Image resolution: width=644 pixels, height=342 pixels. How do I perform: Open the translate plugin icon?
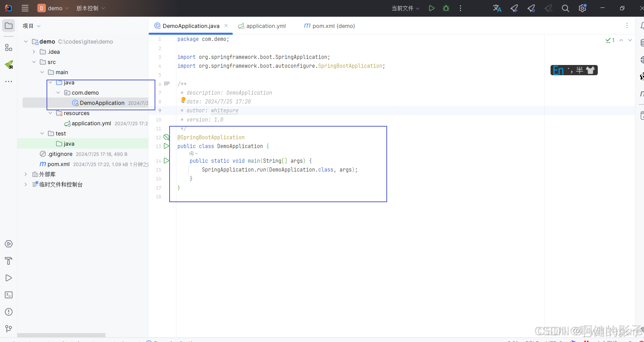click(x=497, y=8)
